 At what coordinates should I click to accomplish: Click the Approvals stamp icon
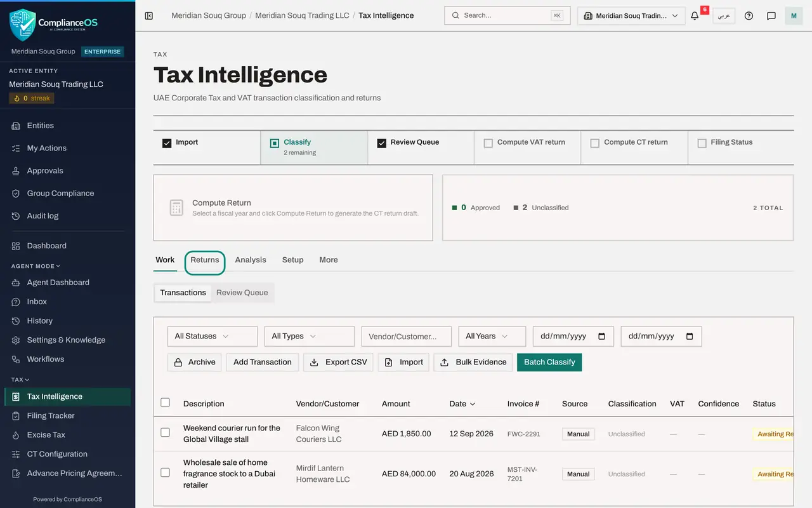(16, 171)
